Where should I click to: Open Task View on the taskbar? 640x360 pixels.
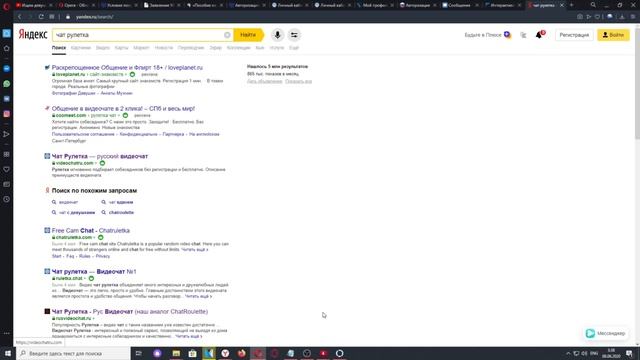(138, 353)
